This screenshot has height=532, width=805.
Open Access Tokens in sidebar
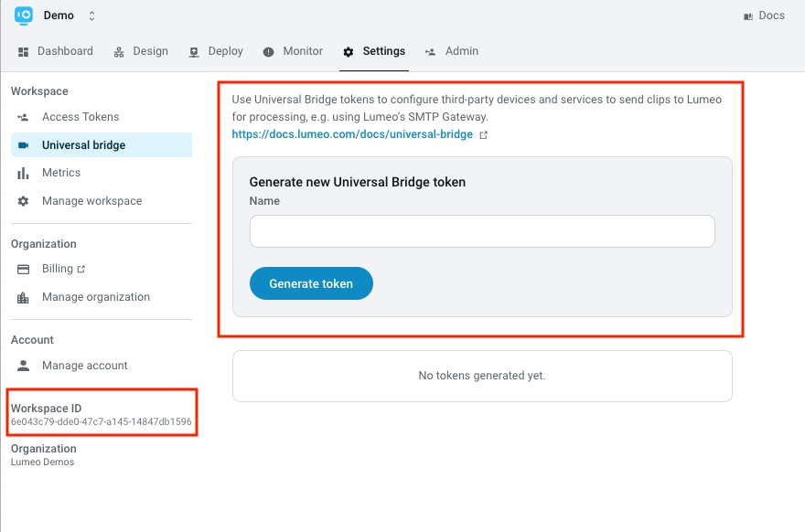coord(102,117)
